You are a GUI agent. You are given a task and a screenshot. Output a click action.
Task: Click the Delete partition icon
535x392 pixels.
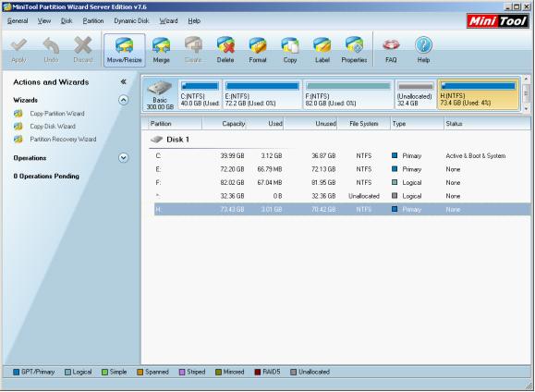pos(225,44)
